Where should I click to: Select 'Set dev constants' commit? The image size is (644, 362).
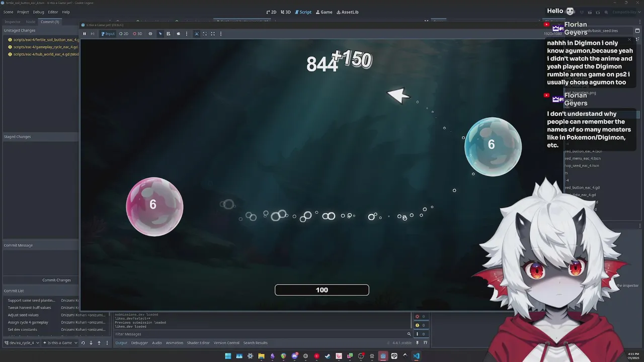(x=23, y=329)
